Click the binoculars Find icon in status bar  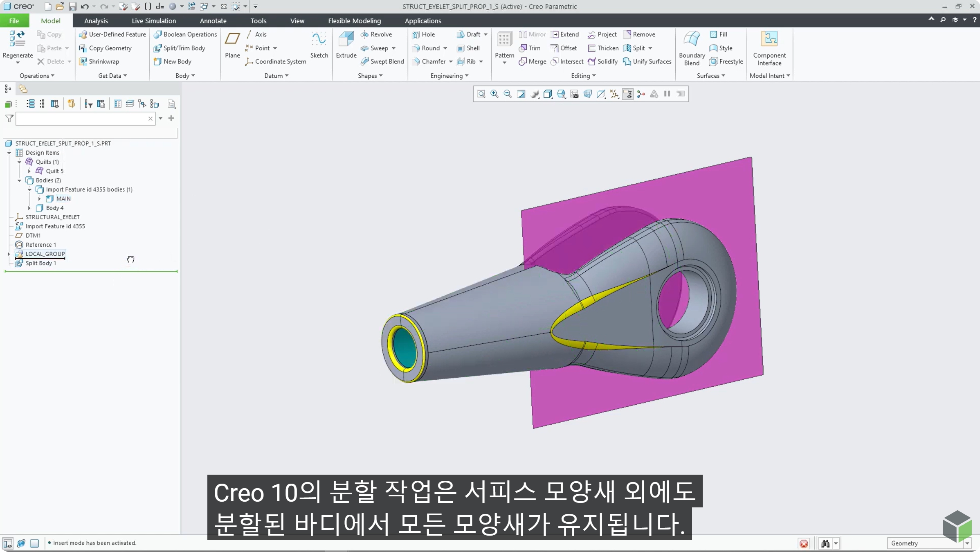(x=825, y=543)
